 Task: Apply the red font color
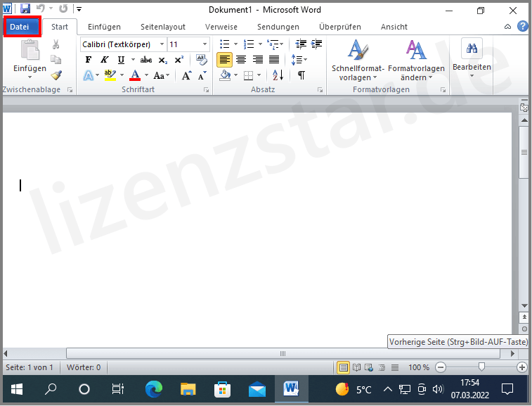point(135,75)
